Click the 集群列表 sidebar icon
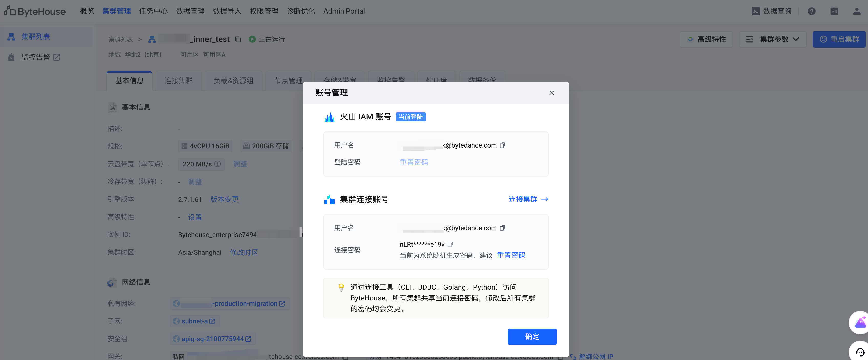The height and width of the screenshot is (360, 868). point(12,37)
